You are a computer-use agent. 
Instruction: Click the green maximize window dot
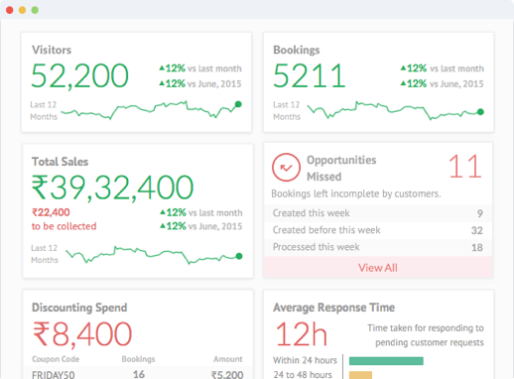35,10
